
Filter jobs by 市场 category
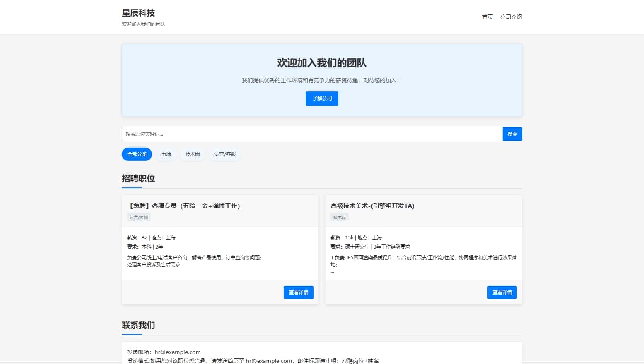(166, 154)
